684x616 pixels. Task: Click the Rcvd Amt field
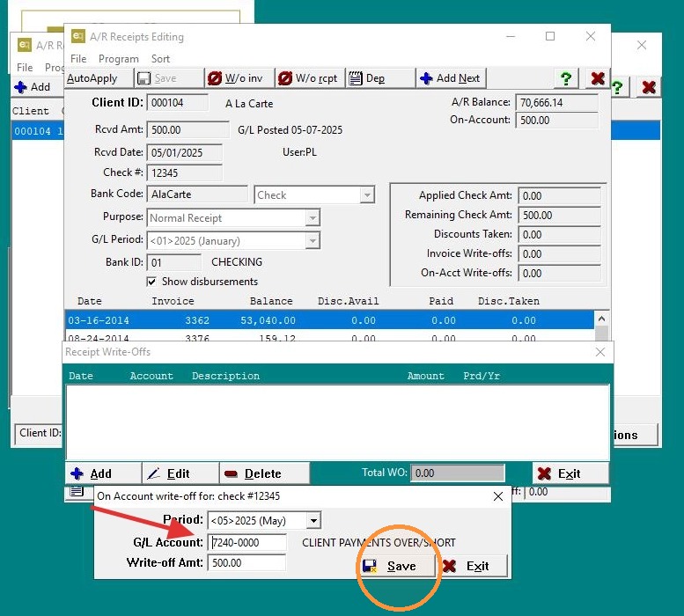(x=188, y=130)
